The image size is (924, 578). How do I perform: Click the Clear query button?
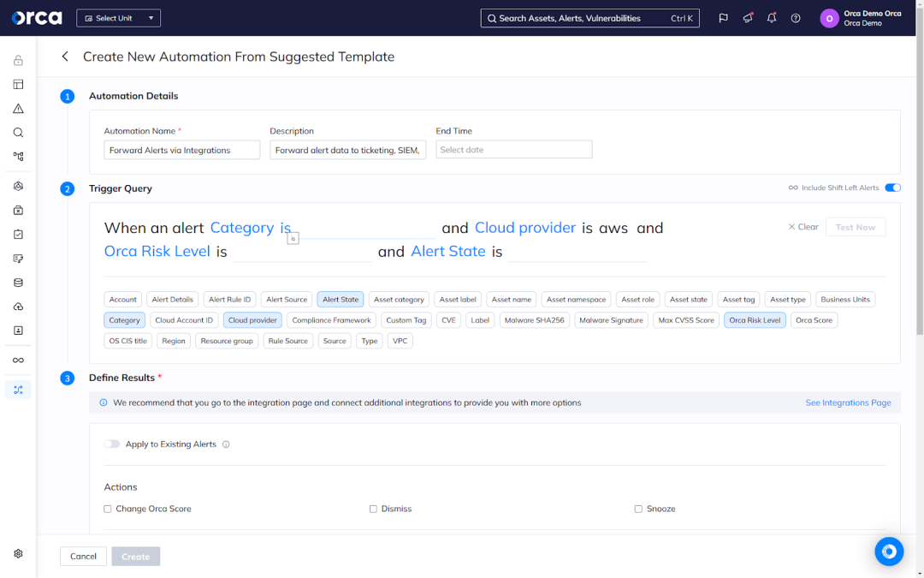tap(803, 227)
